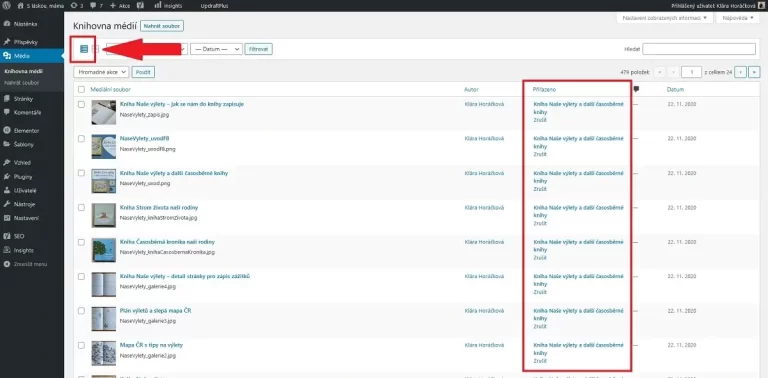Click the Hledat search field

pos(699,49)
